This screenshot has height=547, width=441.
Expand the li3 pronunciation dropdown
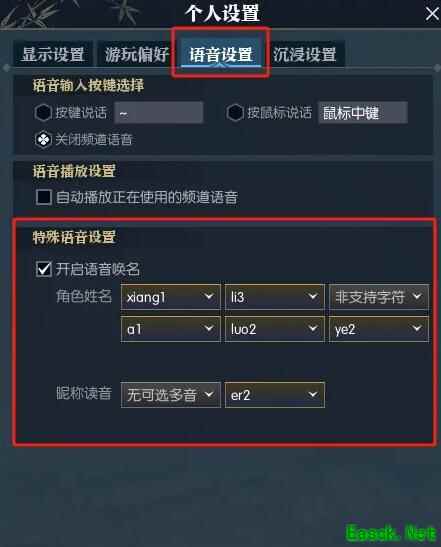tap(275, 297)
